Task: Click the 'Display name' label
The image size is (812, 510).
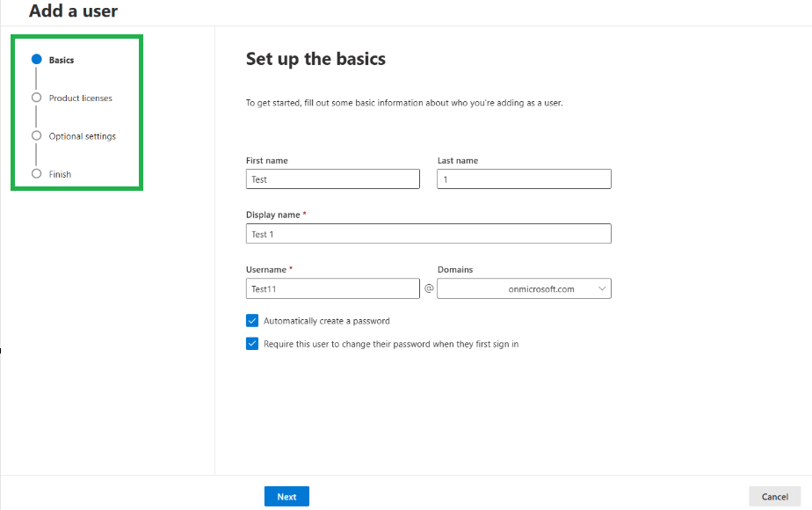Action: 273,215
